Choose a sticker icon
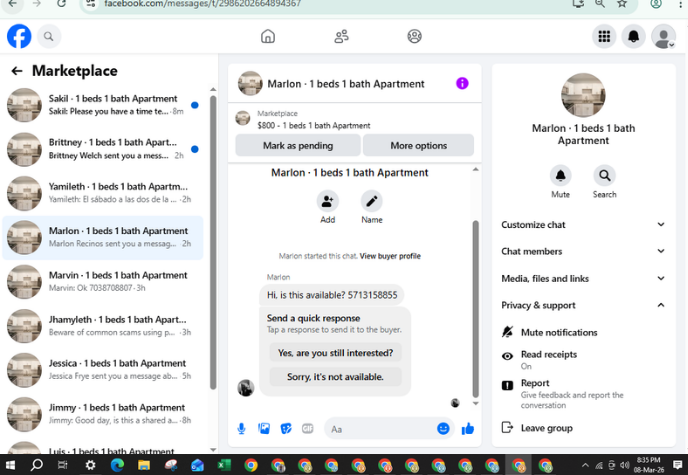688x475 pixels. coord(286,429)
